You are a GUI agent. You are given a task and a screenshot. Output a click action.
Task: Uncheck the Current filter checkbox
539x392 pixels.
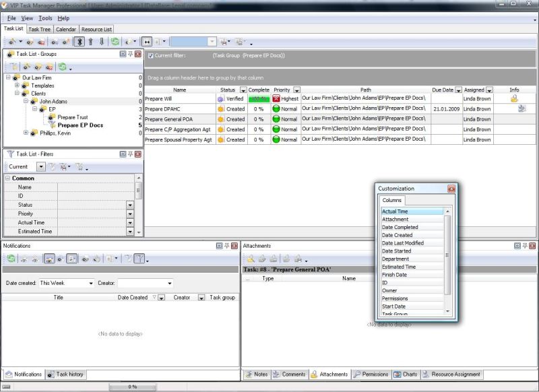(151, 55)
